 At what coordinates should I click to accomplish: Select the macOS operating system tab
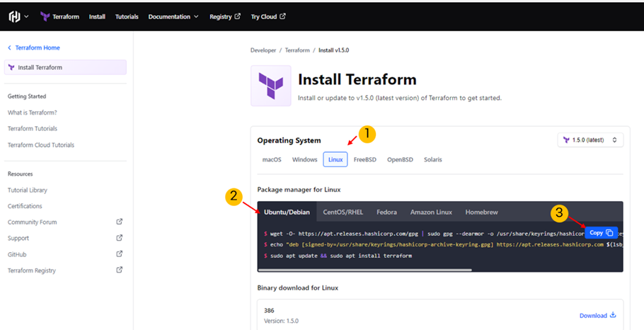click(x=272, y=159)
